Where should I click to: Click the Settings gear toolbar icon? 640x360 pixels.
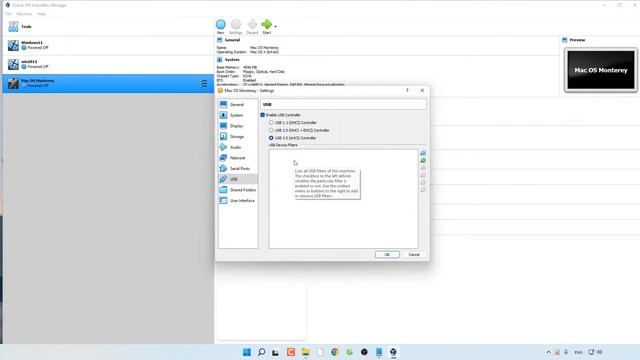(x=236, y=27)
